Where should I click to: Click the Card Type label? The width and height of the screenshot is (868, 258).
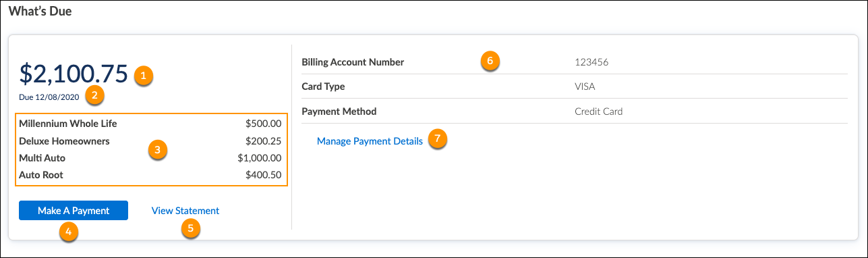pos(324,86)
